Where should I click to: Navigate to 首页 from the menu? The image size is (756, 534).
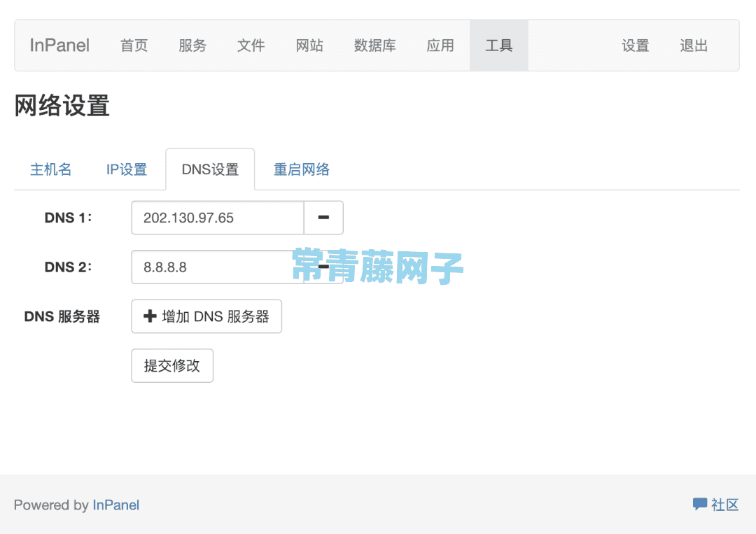point(134,45)
